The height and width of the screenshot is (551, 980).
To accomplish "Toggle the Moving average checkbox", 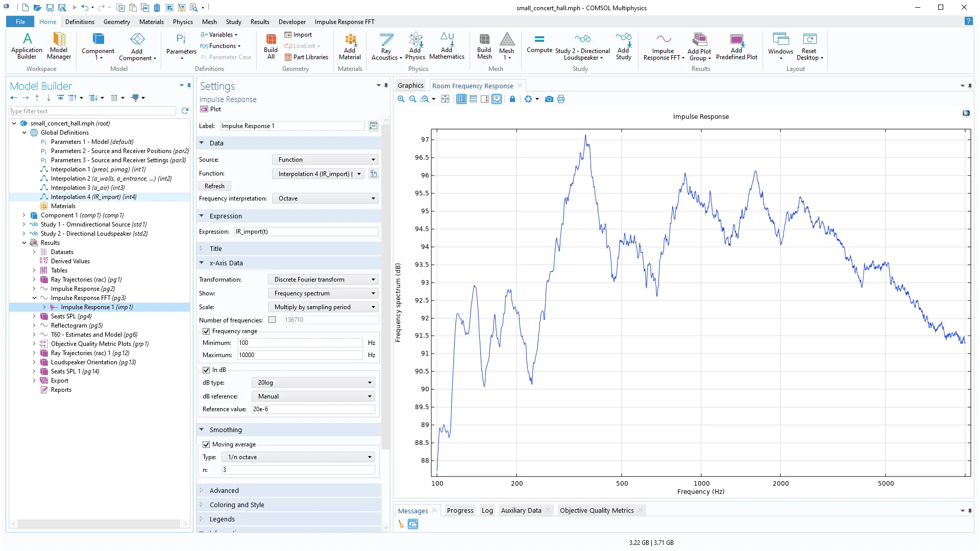I will pos(206,444).
